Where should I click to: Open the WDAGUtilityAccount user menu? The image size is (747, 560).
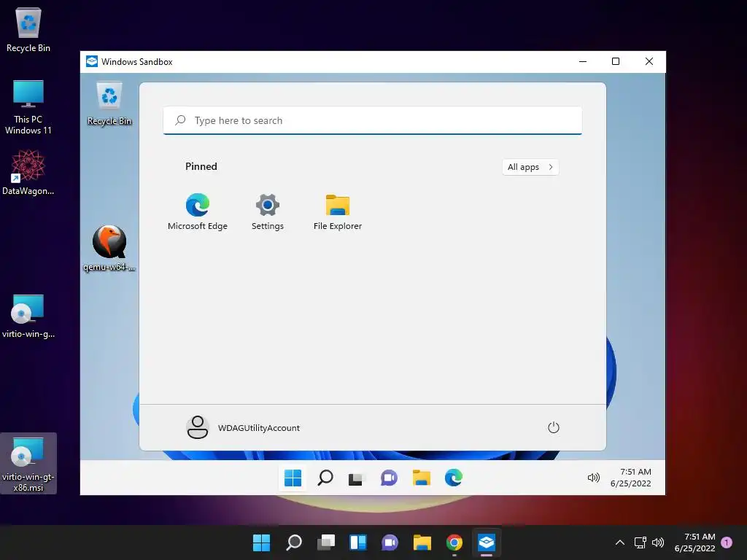coord(244,427)
